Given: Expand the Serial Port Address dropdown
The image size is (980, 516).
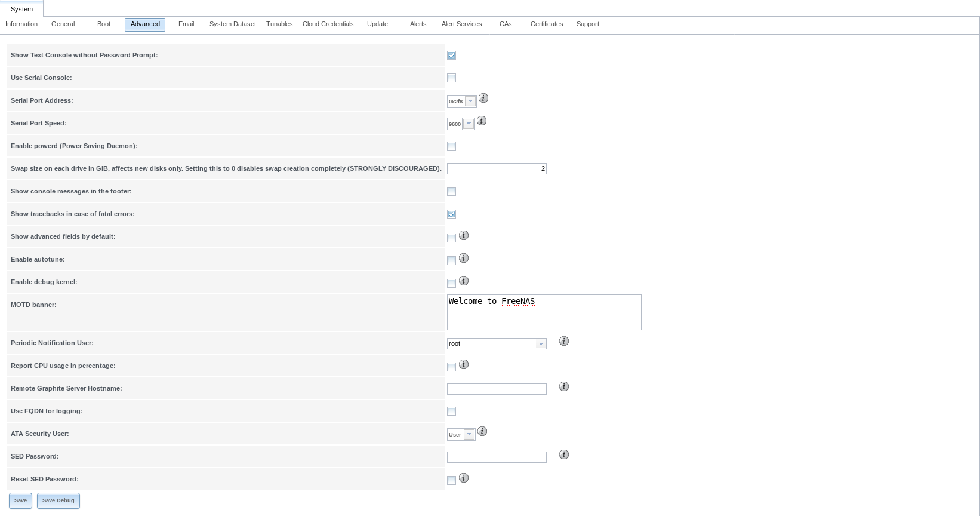Looking at the screenshot, I should pos(470,102).
